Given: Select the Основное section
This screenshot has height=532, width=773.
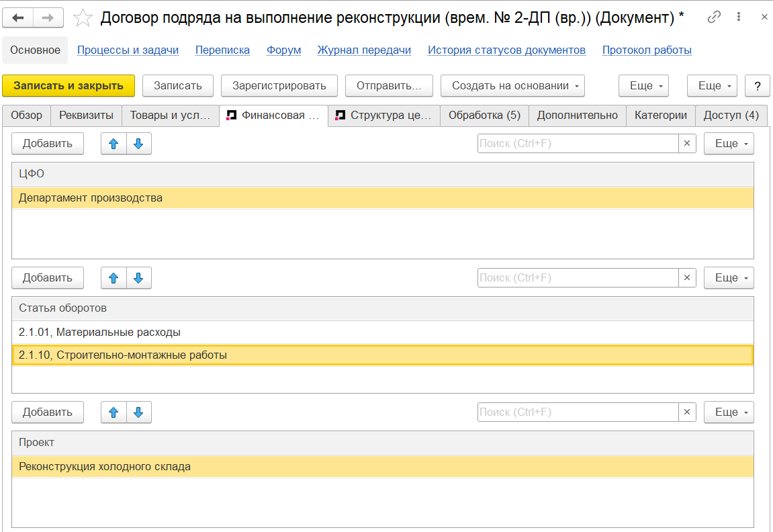Looking at the screenshot, I should (35, 50).
